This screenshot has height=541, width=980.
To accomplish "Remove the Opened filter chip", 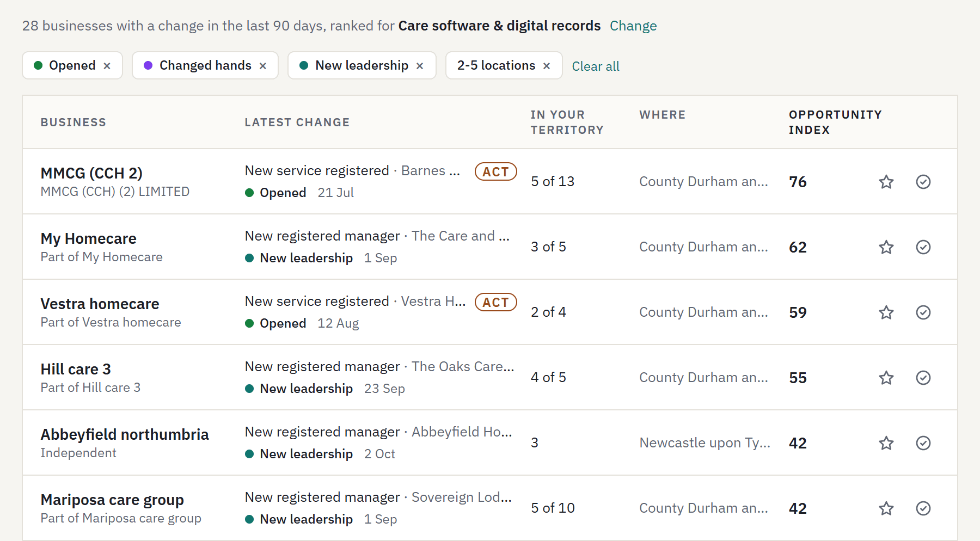I will (107, 66).
